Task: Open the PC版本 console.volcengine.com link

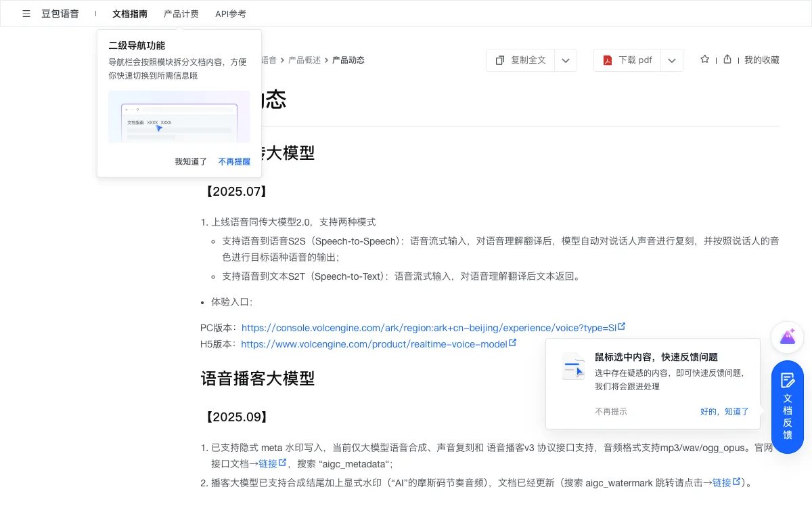Action: point(433,328)
